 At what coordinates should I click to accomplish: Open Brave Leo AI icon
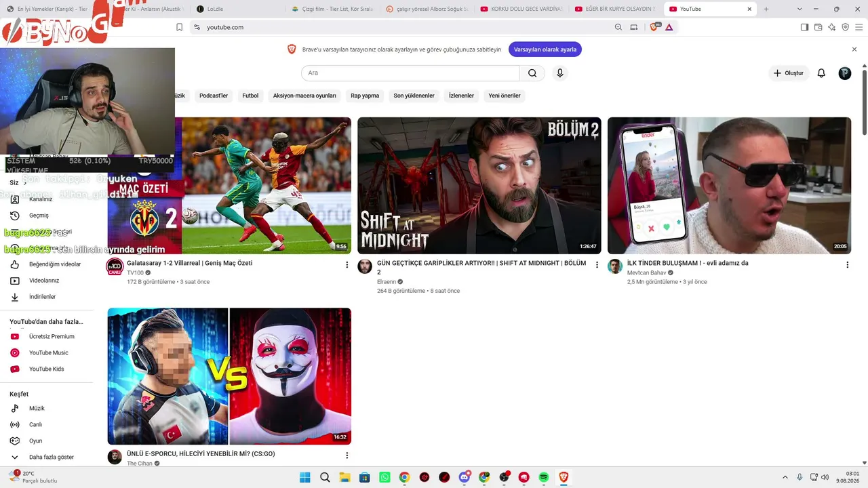831,27
